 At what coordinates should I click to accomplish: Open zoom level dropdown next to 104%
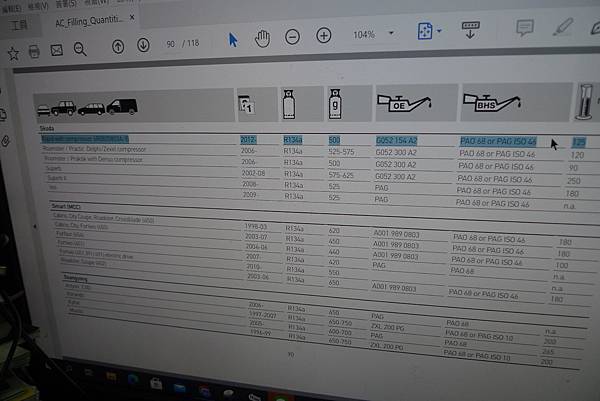(x=391, y=33)
